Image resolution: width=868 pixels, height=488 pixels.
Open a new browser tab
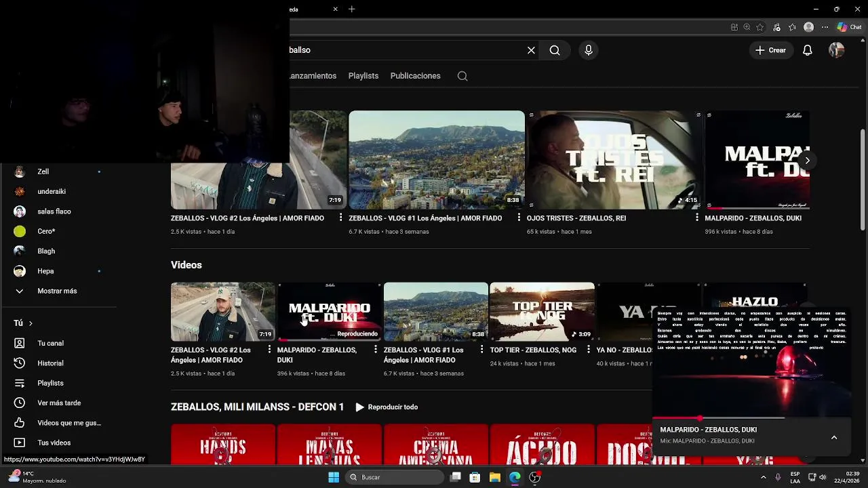pyautogui.click(x=351, y=9)
